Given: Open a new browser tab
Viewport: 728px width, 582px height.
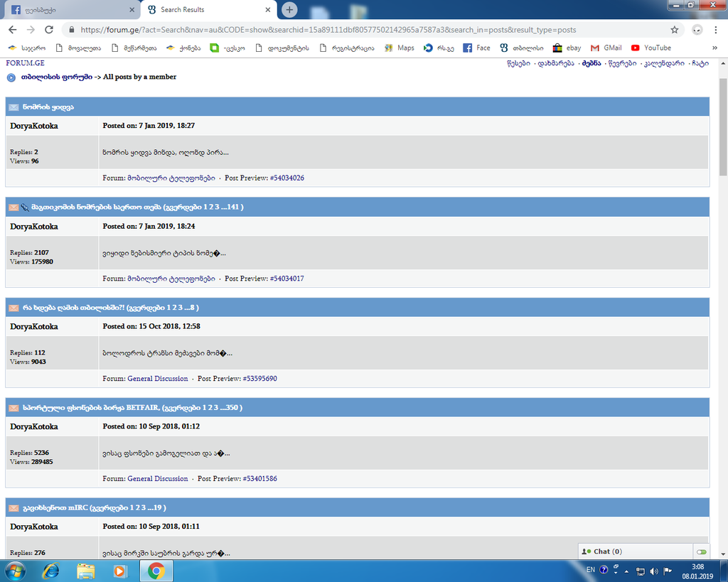Looking at the screenshot, I should (289, 9).
